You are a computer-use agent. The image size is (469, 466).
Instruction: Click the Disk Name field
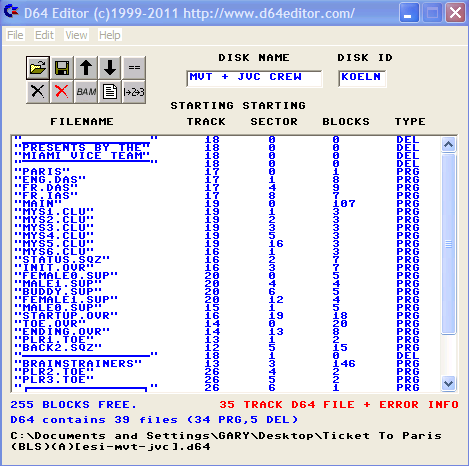point(254,79)
